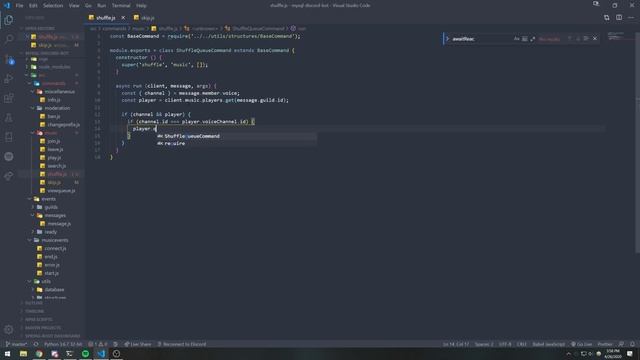
Task: Open the Edit menu
Action: pos(33,6)
